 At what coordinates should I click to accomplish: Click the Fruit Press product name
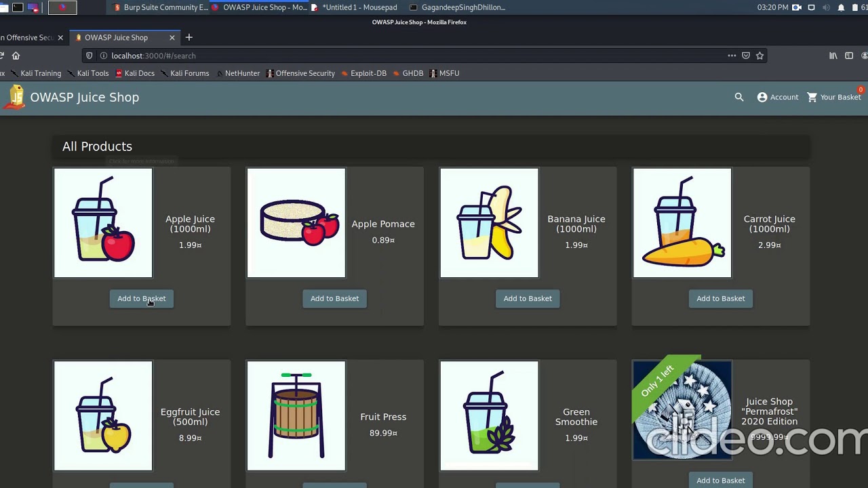[383, 417]
